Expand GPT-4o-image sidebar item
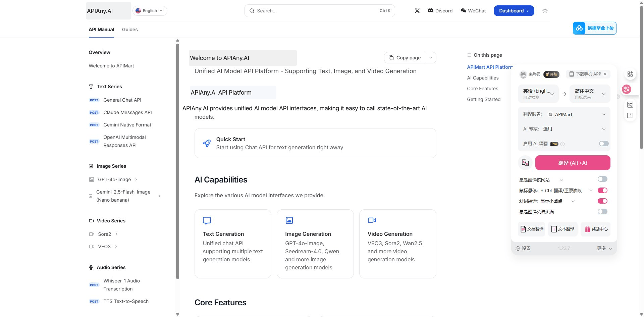The width and height of the screenshot is (644, 317). (136, 179)
